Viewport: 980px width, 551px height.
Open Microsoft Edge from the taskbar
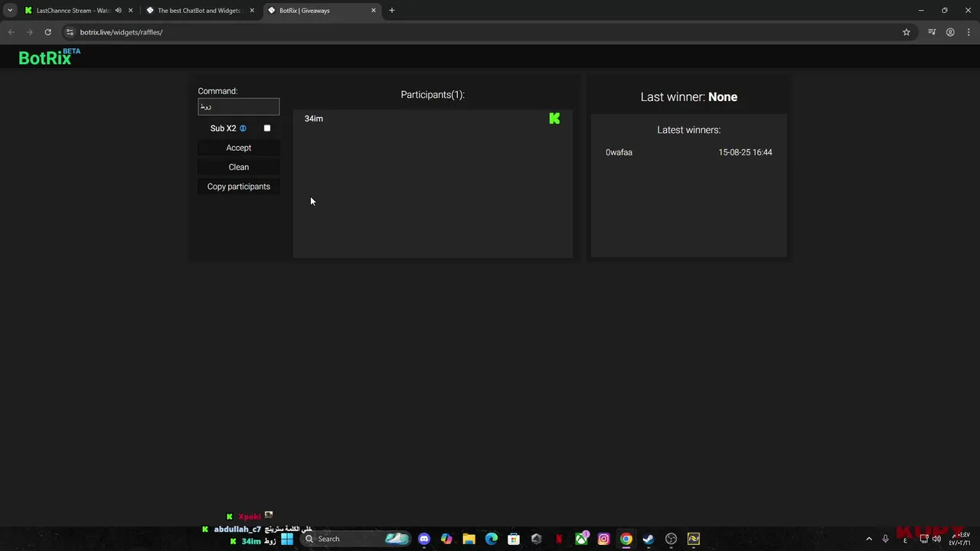492,539
